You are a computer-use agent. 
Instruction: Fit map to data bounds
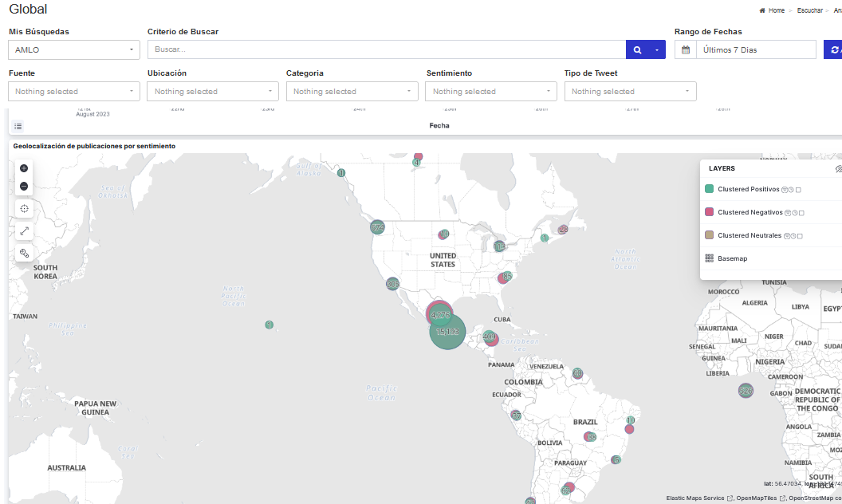[24, 208]
